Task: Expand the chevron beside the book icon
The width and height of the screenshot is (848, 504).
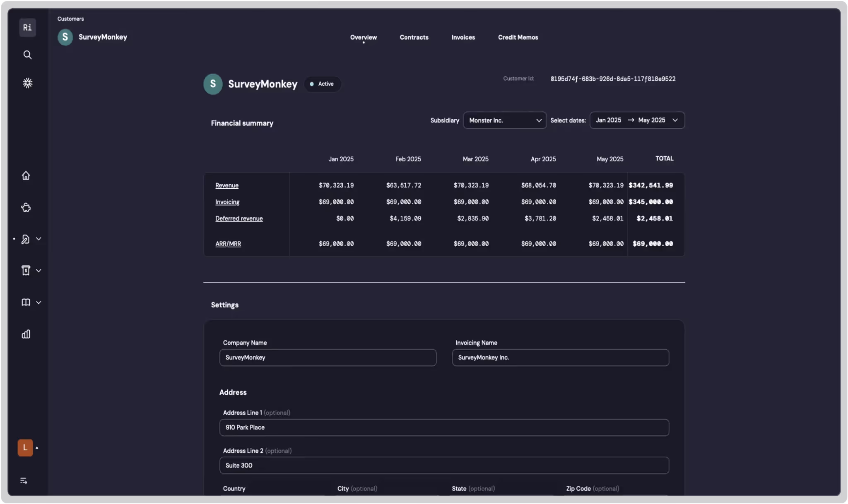Action: coord(39,302)
